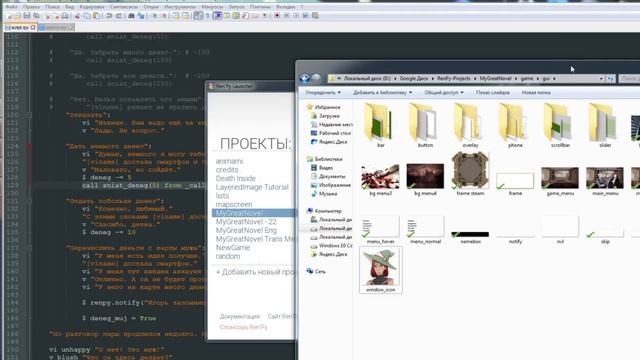Open Общий доступ dropdown in Explorer
Viewport: 640px width, 360px height.
[x=444, y=93]
